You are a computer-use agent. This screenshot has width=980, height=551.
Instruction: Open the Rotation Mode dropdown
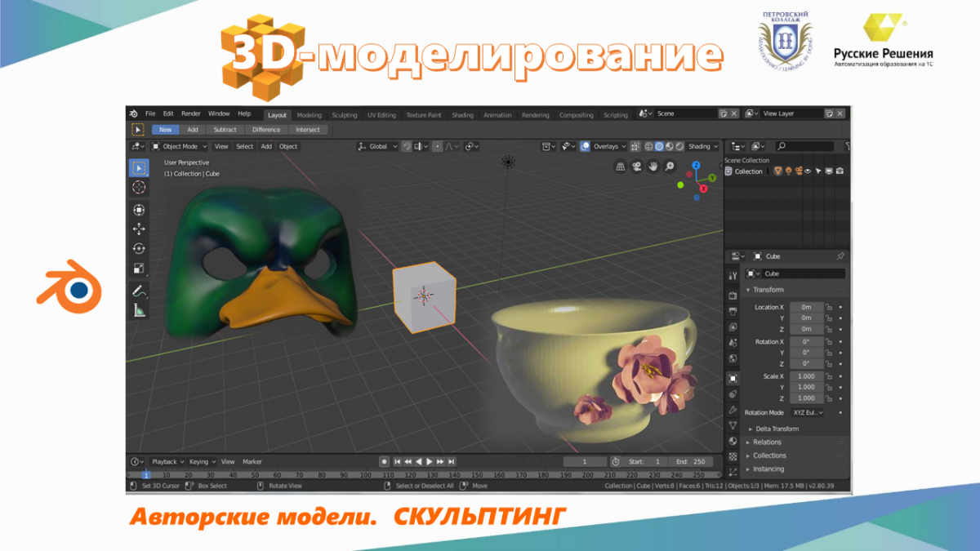[x=807, y=413]
